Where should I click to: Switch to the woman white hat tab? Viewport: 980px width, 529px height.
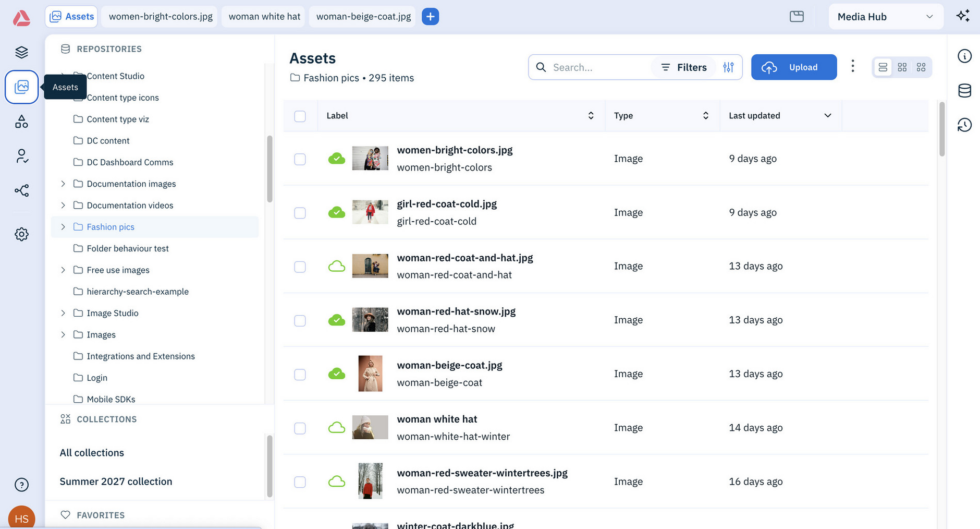click(x=264, y=17)
